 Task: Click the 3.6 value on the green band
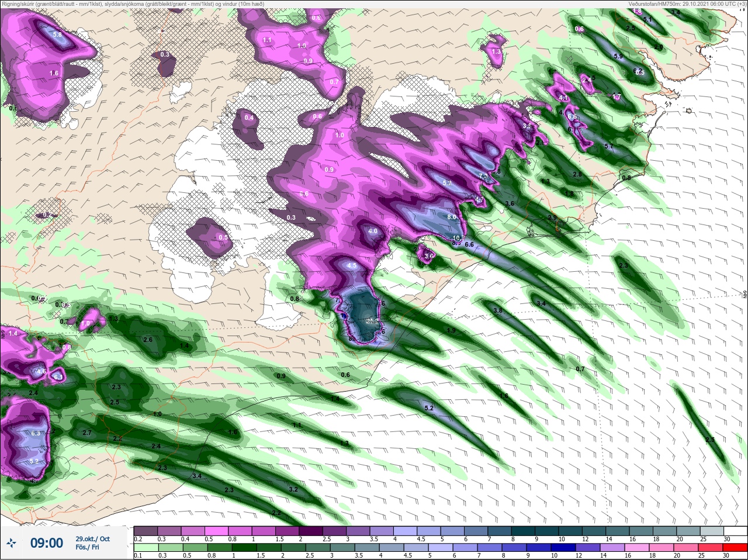[509, 203]
